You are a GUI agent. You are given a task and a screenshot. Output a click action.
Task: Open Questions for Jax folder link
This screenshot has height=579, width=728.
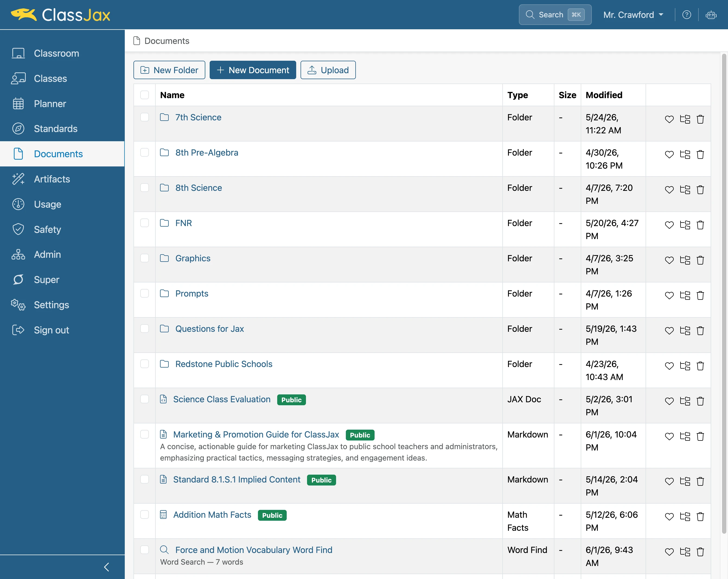click(x=209, y=329)
